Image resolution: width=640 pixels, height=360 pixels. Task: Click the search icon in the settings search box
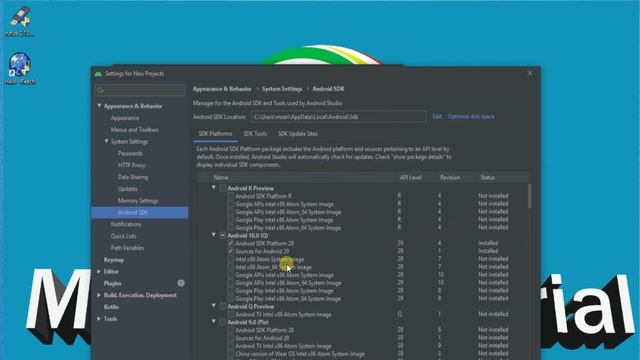pos(101,90)
